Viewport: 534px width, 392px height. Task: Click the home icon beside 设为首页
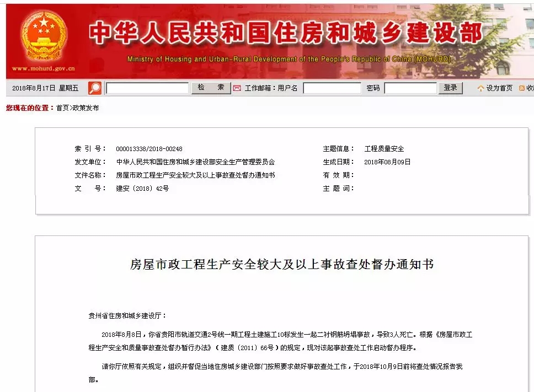(480, 88)
